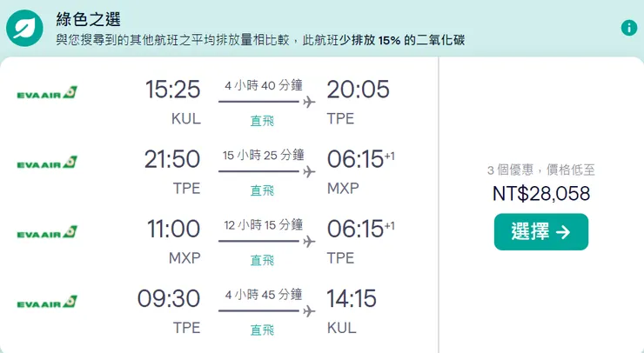
Task: Click airplane icon on 4小時 45 分鐘 flight
Action: 308,310
